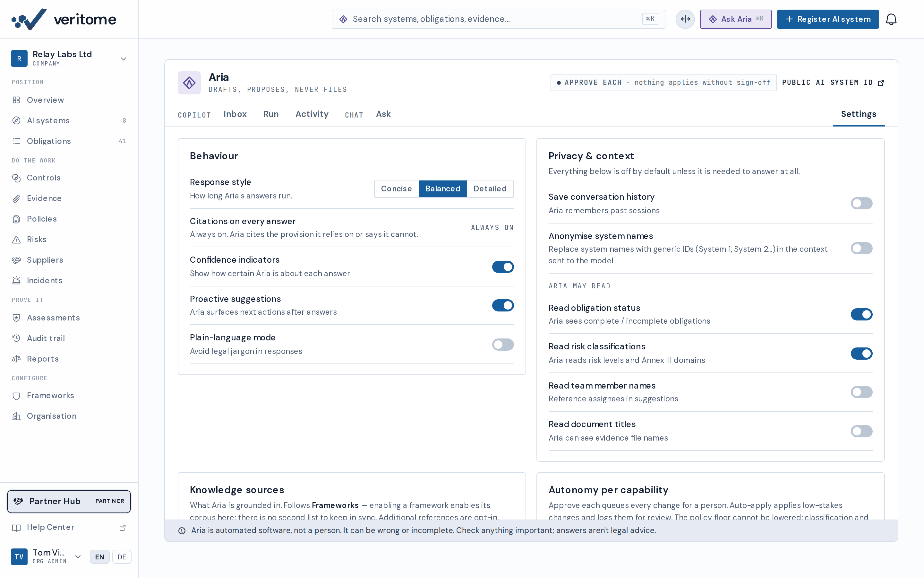This screenshot has width=924, height=578.
Task: Click Obligations count 41
Action: click(122, 141)
